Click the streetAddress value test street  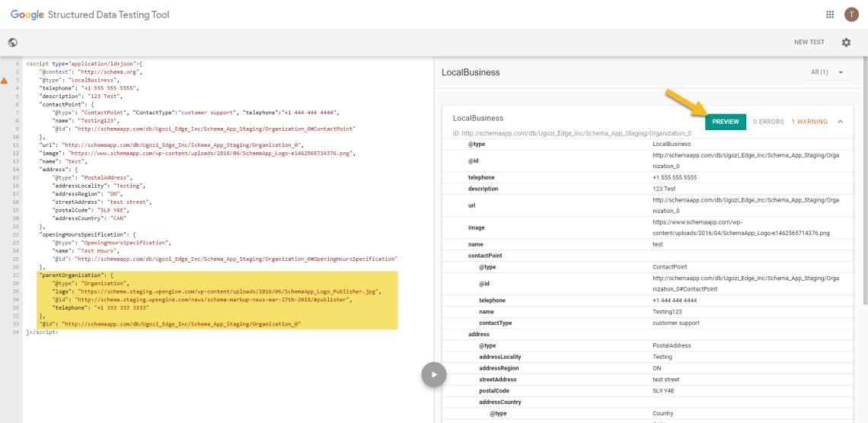(x=666, y=380)
